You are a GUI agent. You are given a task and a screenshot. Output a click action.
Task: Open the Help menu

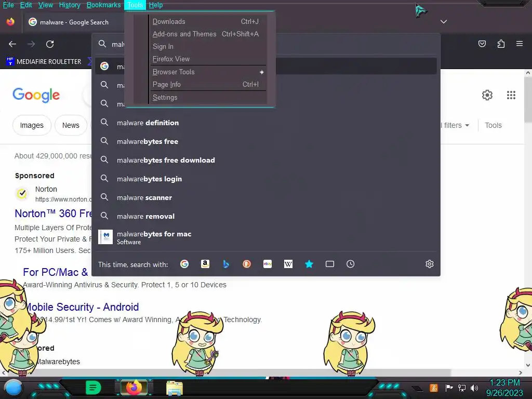pos(156,5)
